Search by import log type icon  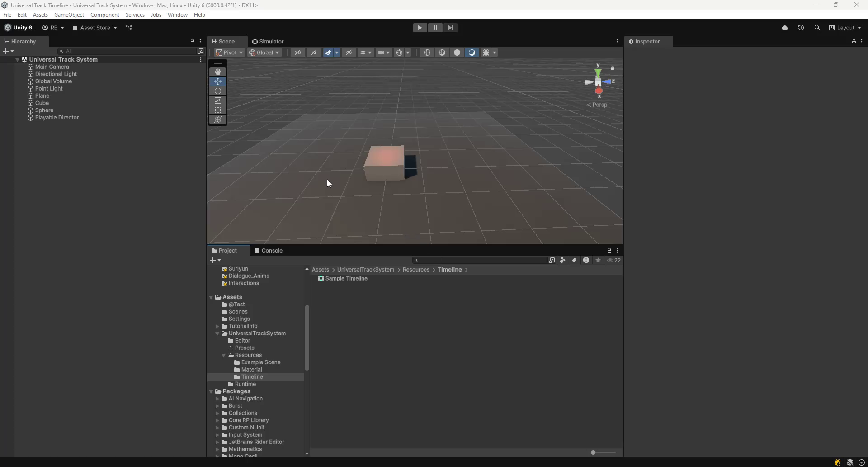coord(586,260)
